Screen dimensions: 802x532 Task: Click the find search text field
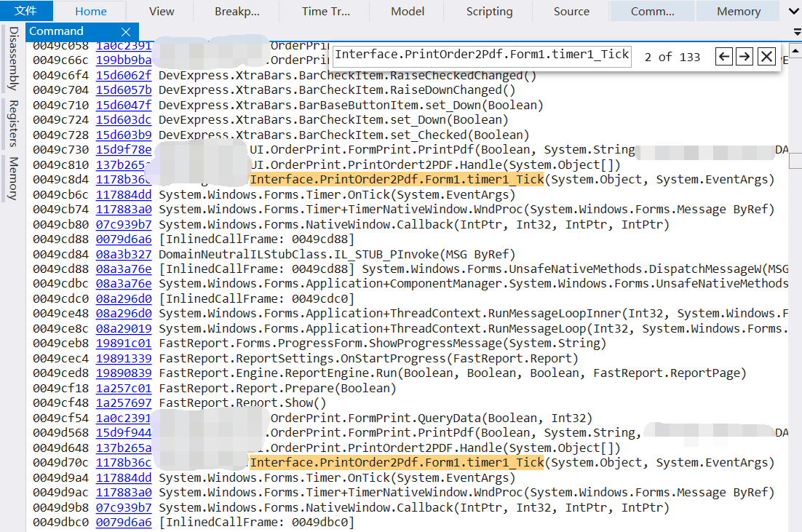483,55
